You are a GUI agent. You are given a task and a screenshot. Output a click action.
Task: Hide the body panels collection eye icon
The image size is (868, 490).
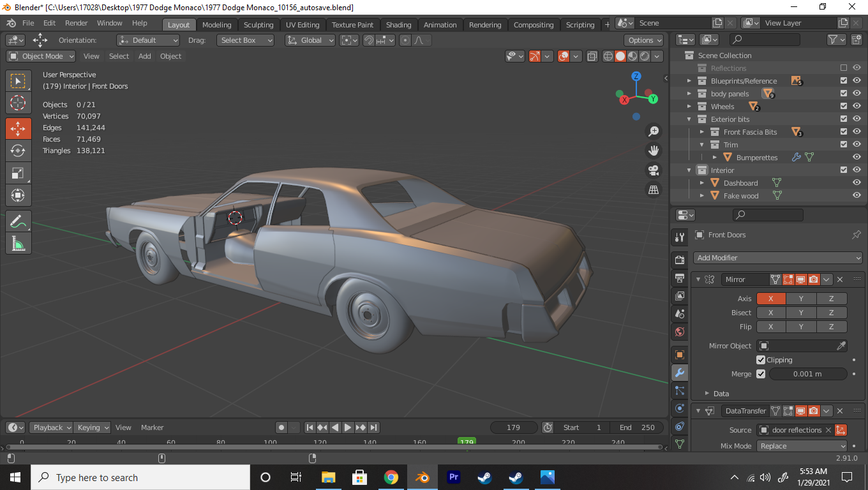(x=857, y=93)
